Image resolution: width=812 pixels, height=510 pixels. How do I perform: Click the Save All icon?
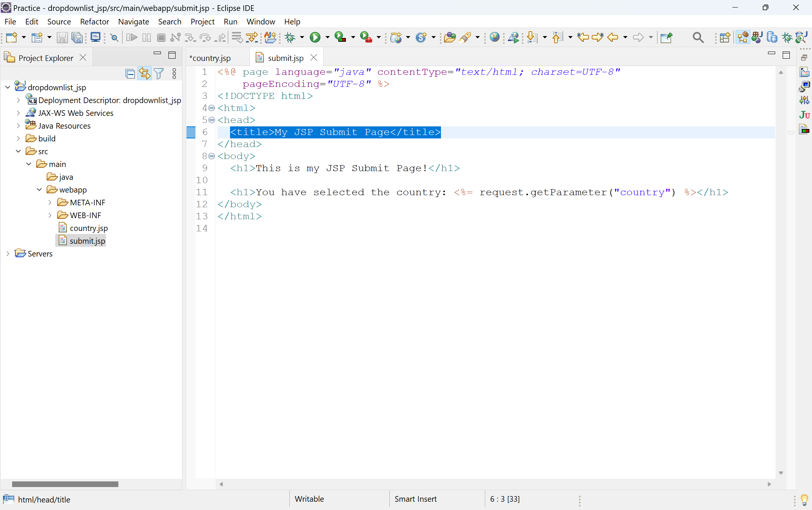[x=77, y=38]
